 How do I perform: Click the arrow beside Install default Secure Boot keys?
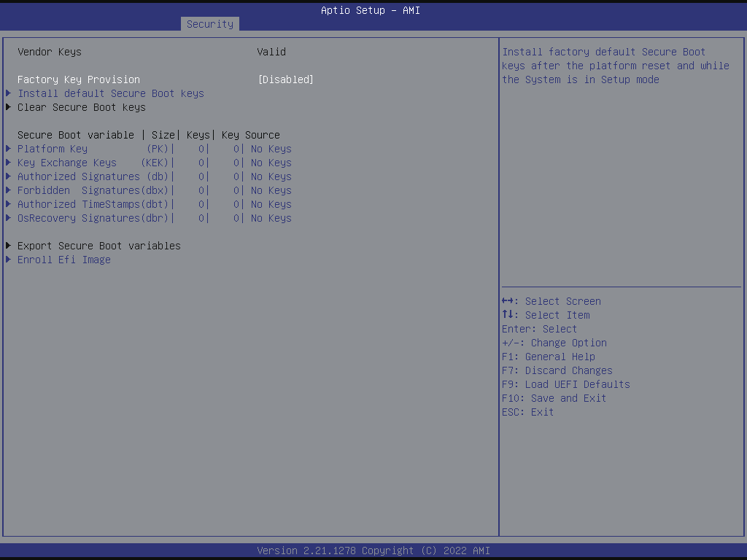[9, 93]
